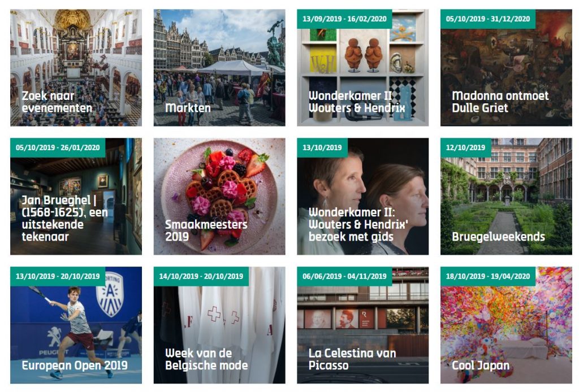Click the Cool Japan title link

481,365
